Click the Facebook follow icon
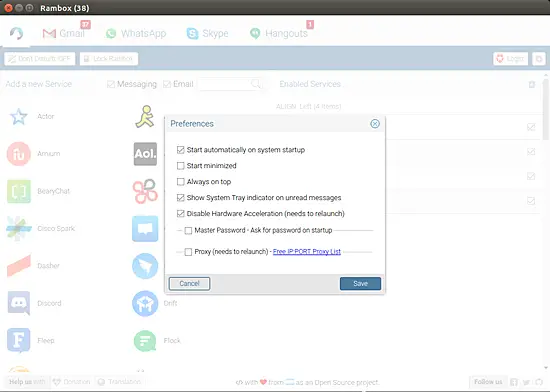Viewport: 550px width, 392px height. (x=514, y=382)
